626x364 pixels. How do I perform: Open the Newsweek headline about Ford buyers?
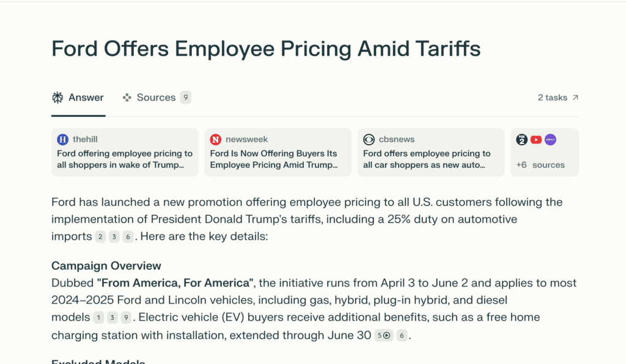273,159
